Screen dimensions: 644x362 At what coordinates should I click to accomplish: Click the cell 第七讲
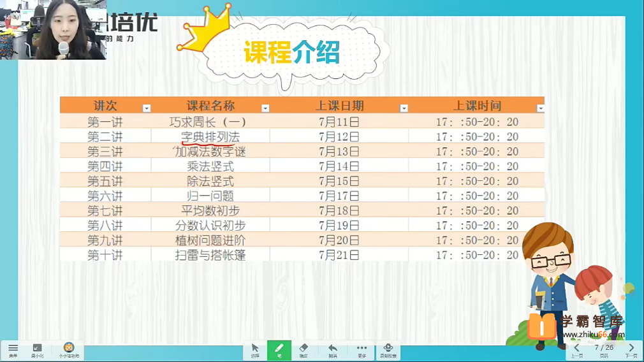(x=105, y=210)
